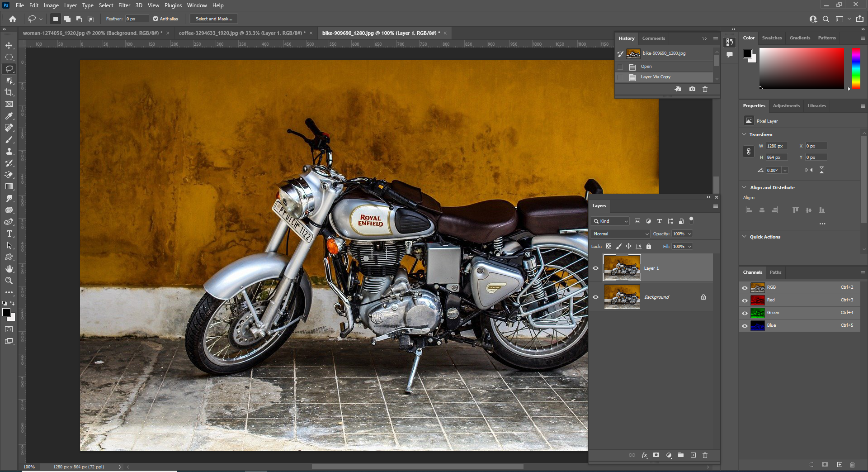Click the rainbow hue slider strip
868x472 pixels.
pos(856,68)
